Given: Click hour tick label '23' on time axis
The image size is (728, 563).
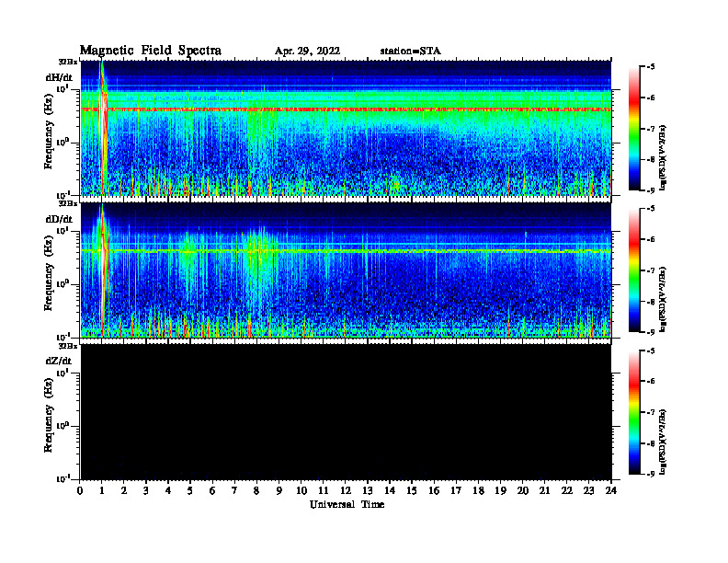Looking at the screenshot, I should [588, 491].
